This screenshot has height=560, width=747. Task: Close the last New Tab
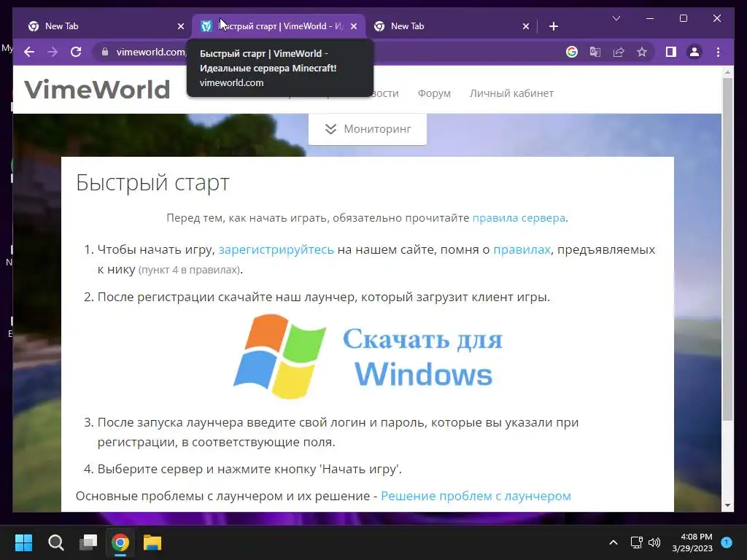point(525,26)
